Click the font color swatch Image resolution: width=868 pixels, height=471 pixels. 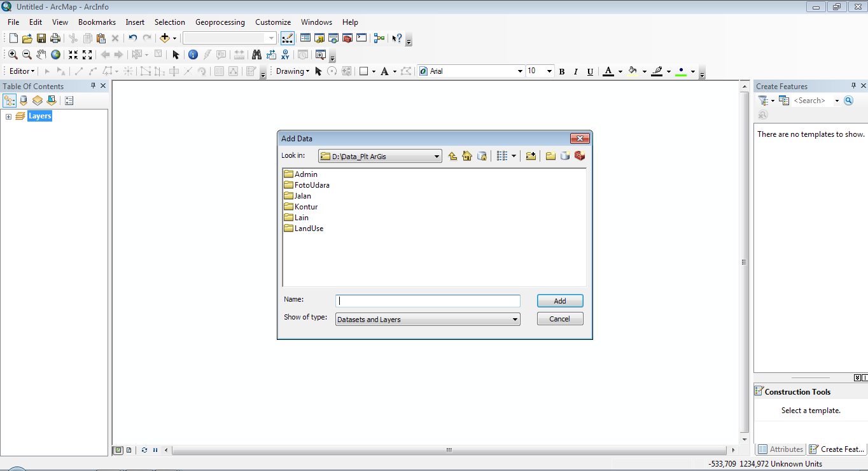pos(608,71)
